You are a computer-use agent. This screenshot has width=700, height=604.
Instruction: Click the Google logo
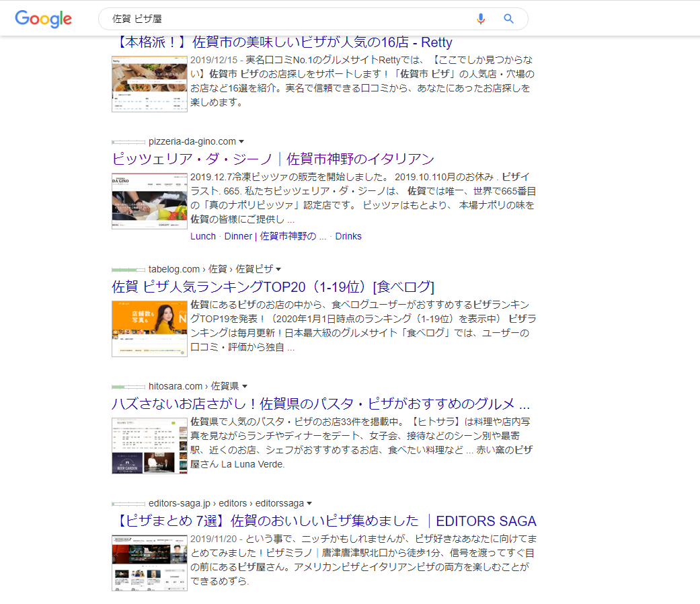coord(43,19)
